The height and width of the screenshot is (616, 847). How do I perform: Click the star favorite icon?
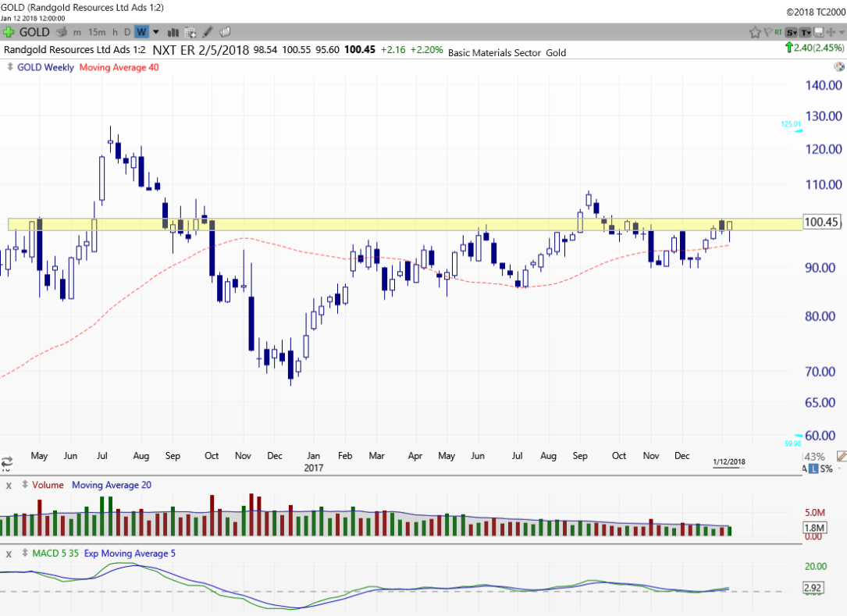coord(755,32)
